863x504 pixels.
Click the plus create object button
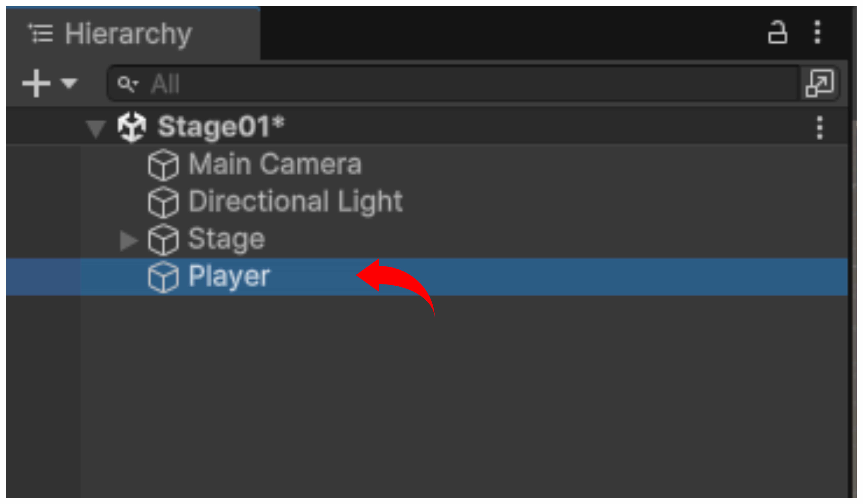click(x=36, y=83)
